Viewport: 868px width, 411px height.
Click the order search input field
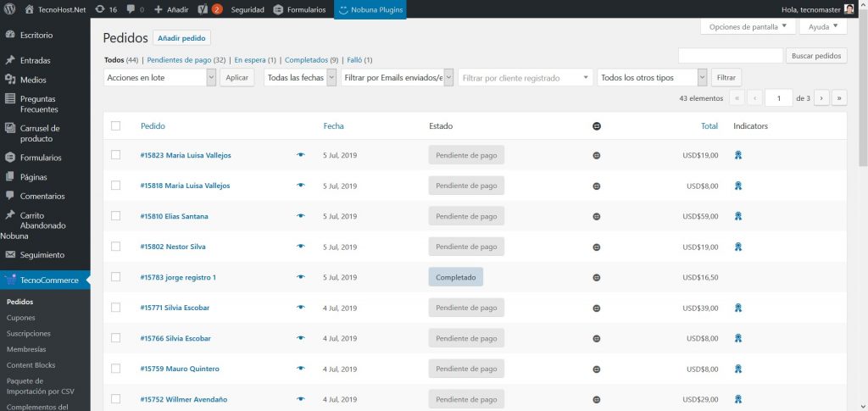pos(730,56)
